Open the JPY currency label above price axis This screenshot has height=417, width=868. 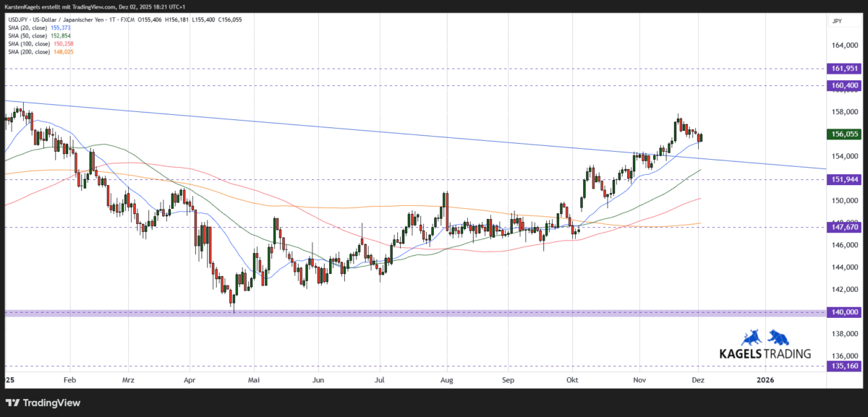(836, 22)
